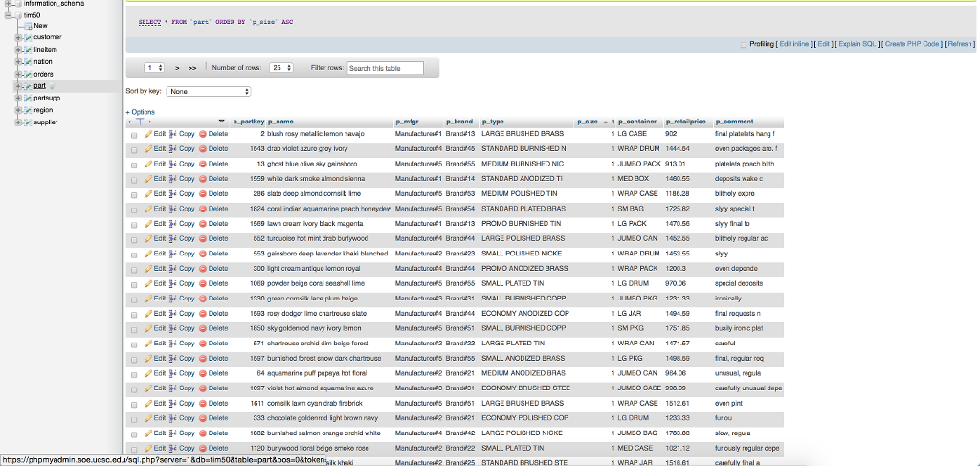Expand the partsupp table tree node
Screen dimensions: 980x466
click(19, 98)
